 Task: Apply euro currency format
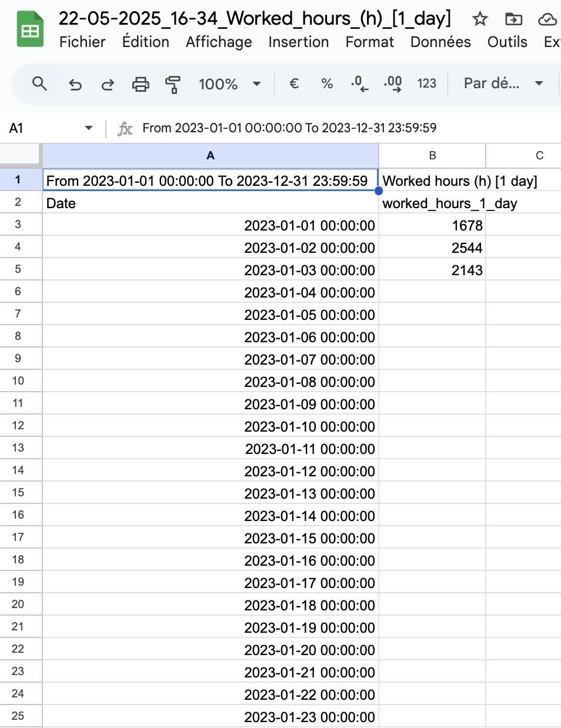click(x=294, y=84)
